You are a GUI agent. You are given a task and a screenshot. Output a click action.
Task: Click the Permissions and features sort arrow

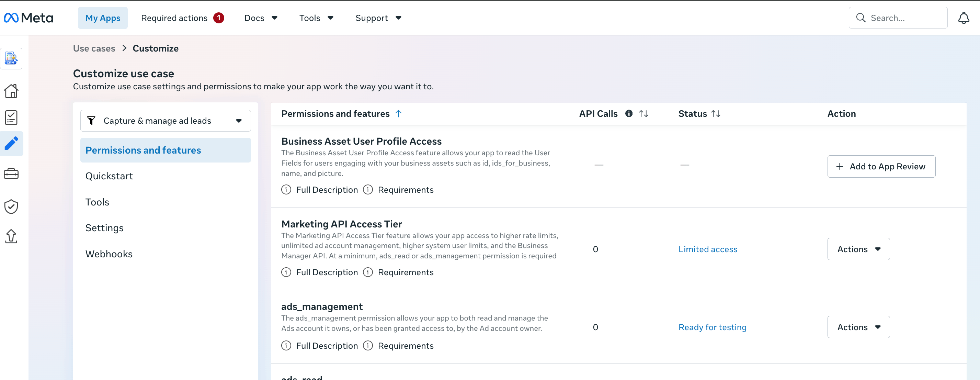pos(398,113)
